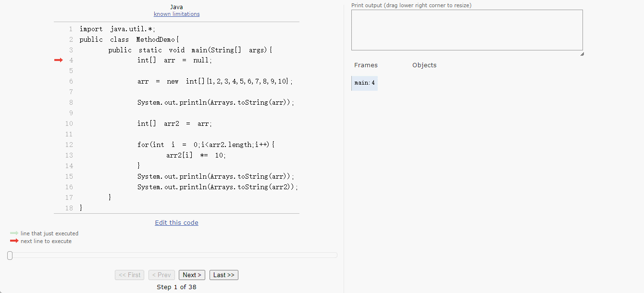Click the execution step slider handle
Screen dimensions: 644x293
10,256
